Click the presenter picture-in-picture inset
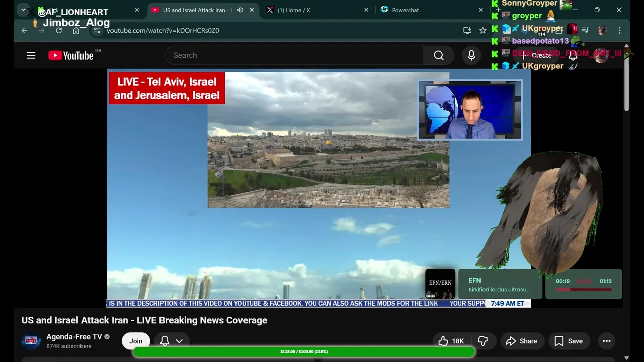644x362 pixels. [470, 110]
